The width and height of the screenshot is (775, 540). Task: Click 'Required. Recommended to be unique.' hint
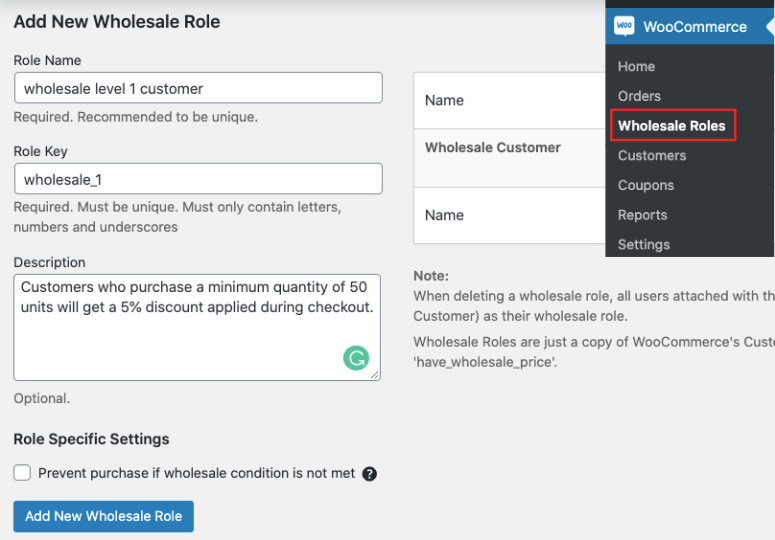(x=135, y=117)
